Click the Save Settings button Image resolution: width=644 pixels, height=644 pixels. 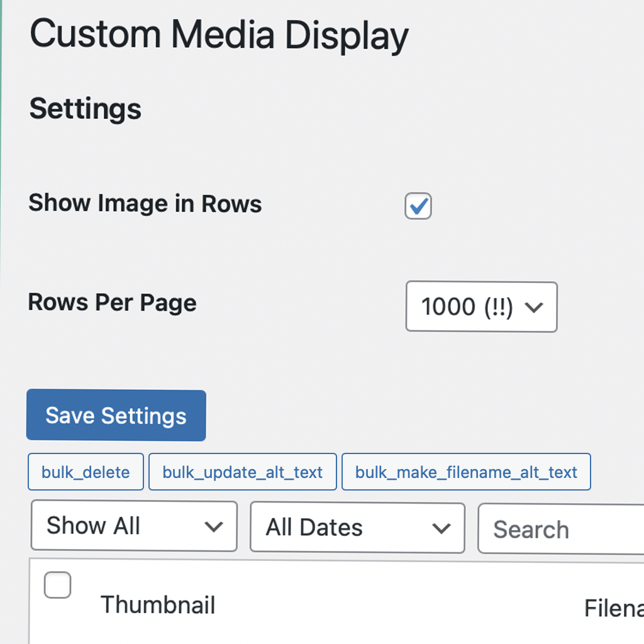(x=116, y=415)
